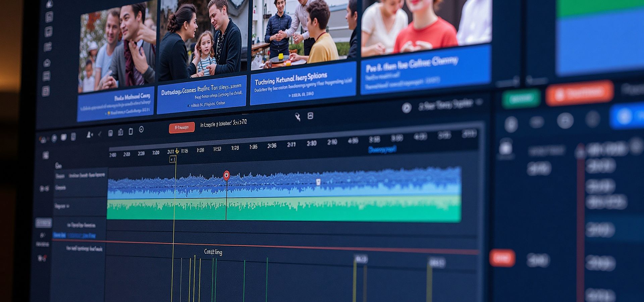Click the red button in the timeline toolbar
This screenshot has width=644, height=302.
click(x=181, y=128)
